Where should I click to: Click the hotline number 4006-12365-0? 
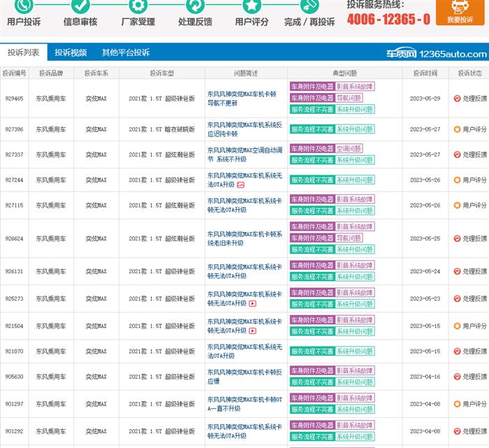[x=388, y=20]
